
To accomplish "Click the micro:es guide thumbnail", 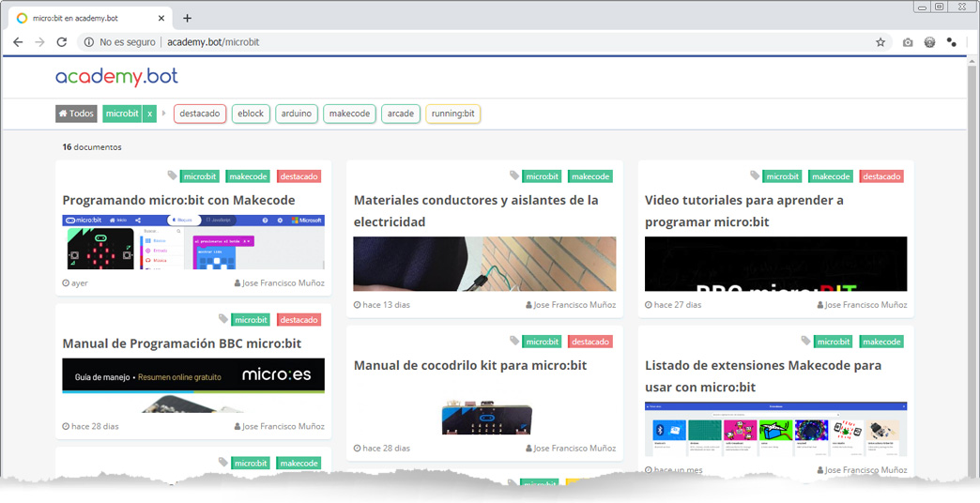I will tap(193, 386).
